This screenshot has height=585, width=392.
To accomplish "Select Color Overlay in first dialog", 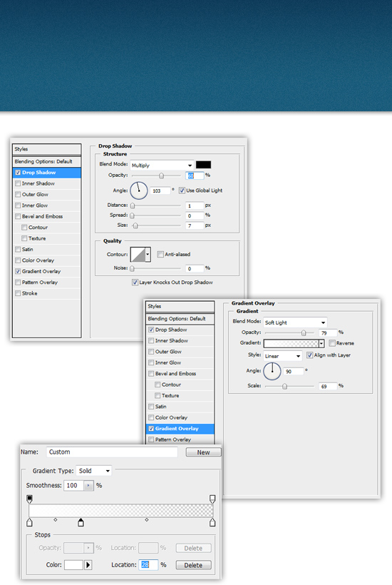I will 46,260.
